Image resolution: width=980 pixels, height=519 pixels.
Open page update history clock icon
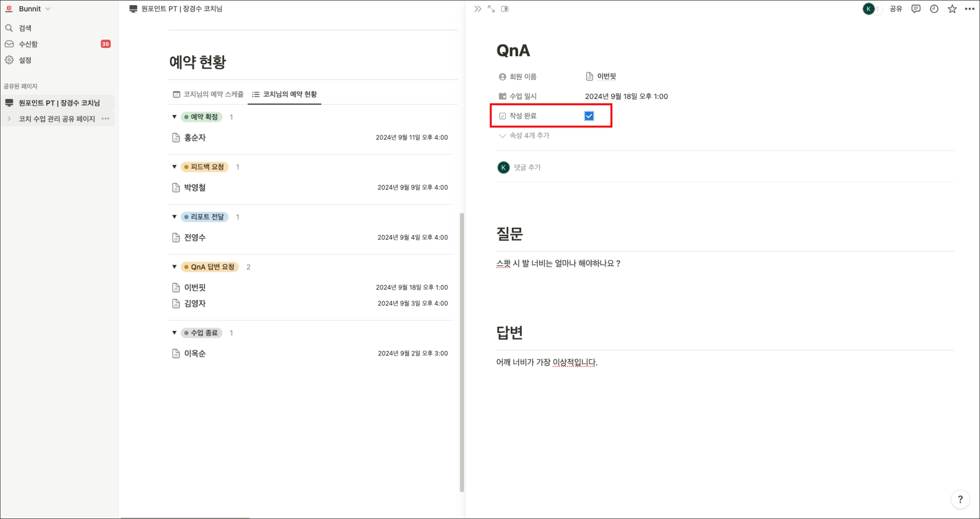click(934, 9)
